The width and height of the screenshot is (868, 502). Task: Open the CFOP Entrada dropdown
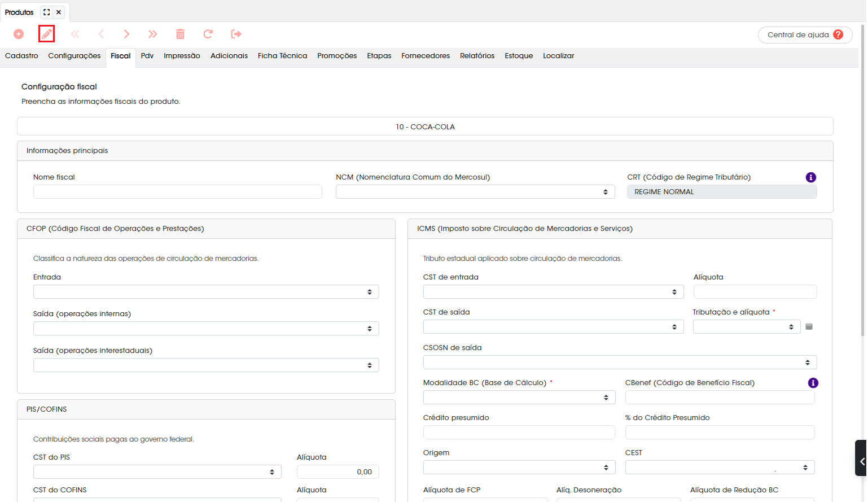(x=206, y=292)
